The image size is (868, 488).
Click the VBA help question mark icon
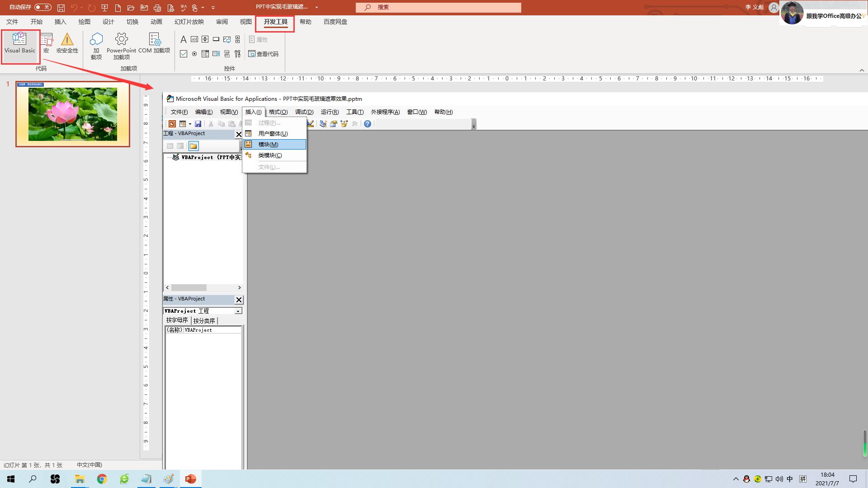[x=368, y=124]
